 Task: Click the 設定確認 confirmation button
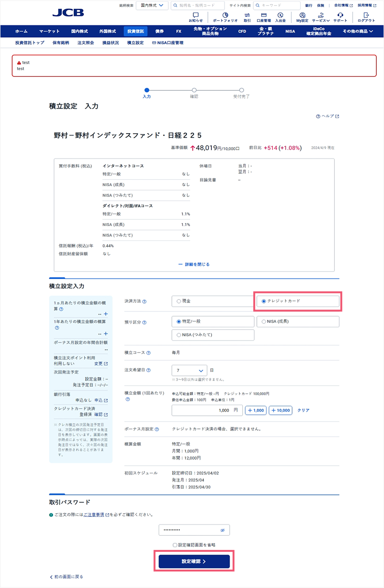(193, 561)
